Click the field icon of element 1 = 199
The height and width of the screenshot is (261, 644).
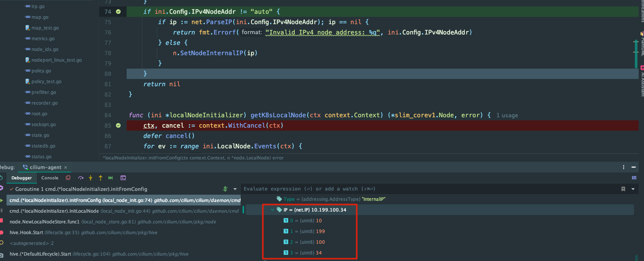pyautogui.click(x=286, y=231)
